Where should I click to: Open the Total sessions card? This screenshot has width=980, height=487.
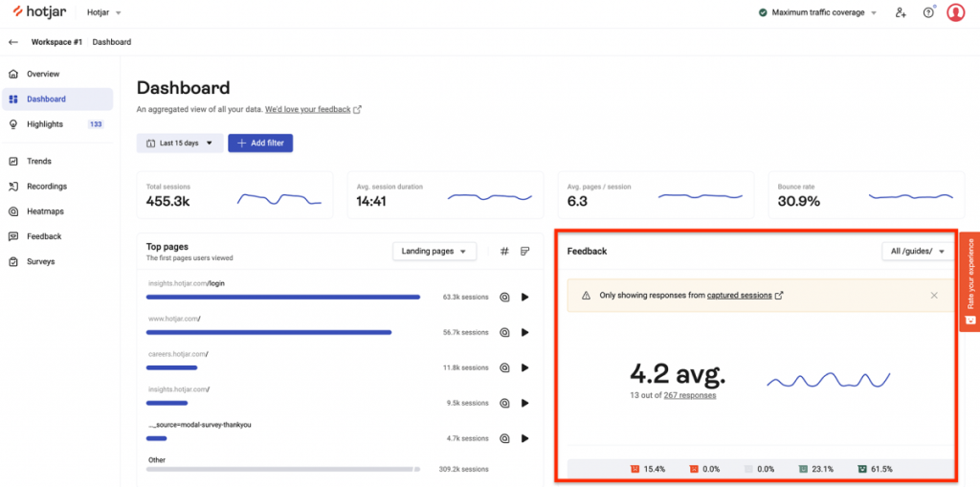point(235,195)
